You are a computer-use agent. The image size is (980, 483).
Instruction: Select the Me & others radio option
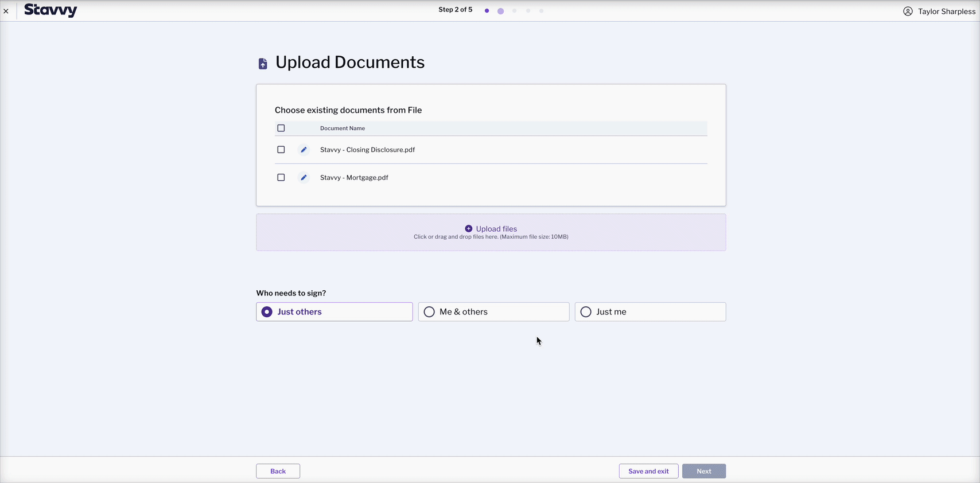(493, 311)
